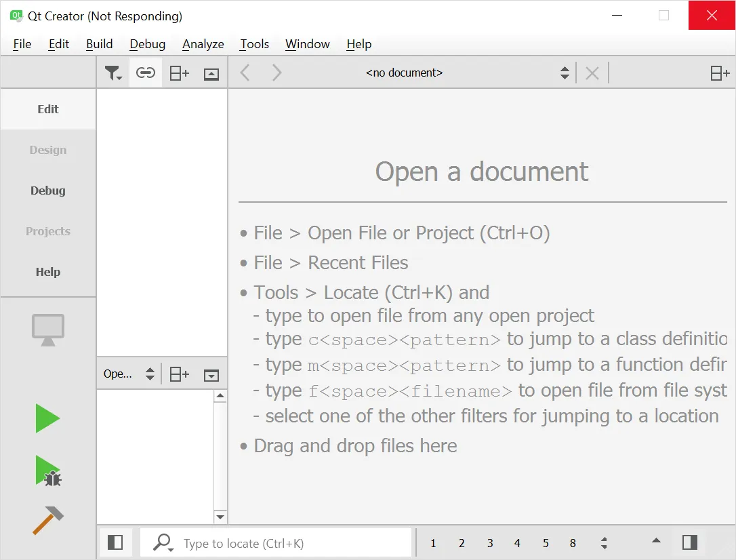Click the Qt Creator title bar logo
Screen dimensions: 736x560
16,16
